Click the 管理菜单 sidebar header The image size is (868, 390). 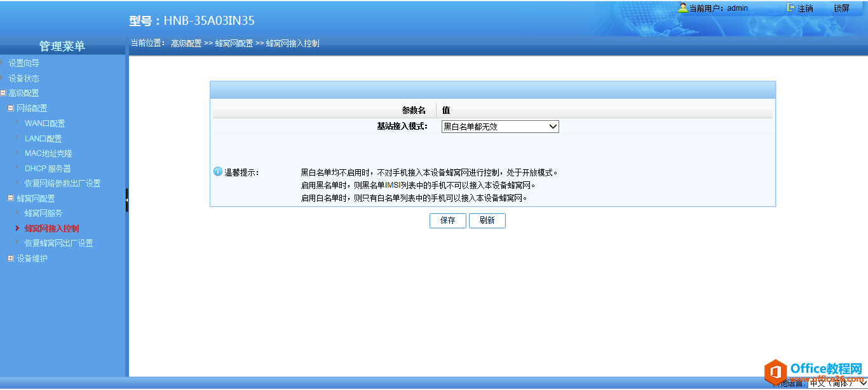[62, 46]
